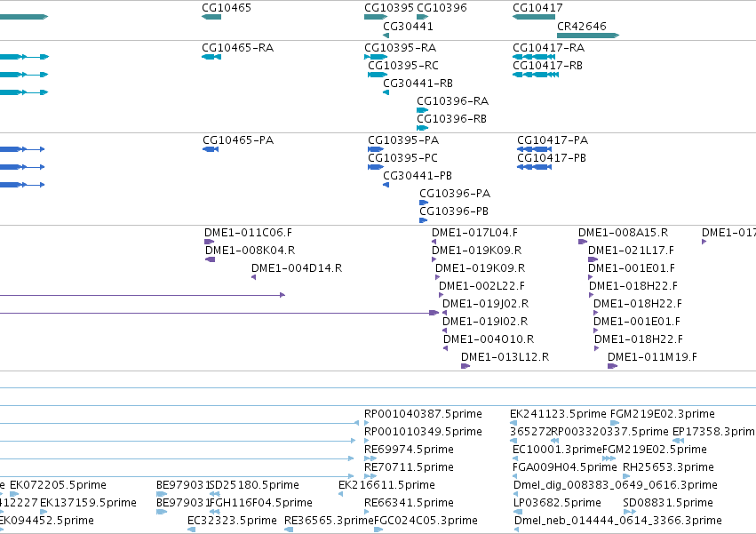Viewport: 756px width, 534px height.
Task: Click feature DME1-021L17.F
Action: pos(631,251)
